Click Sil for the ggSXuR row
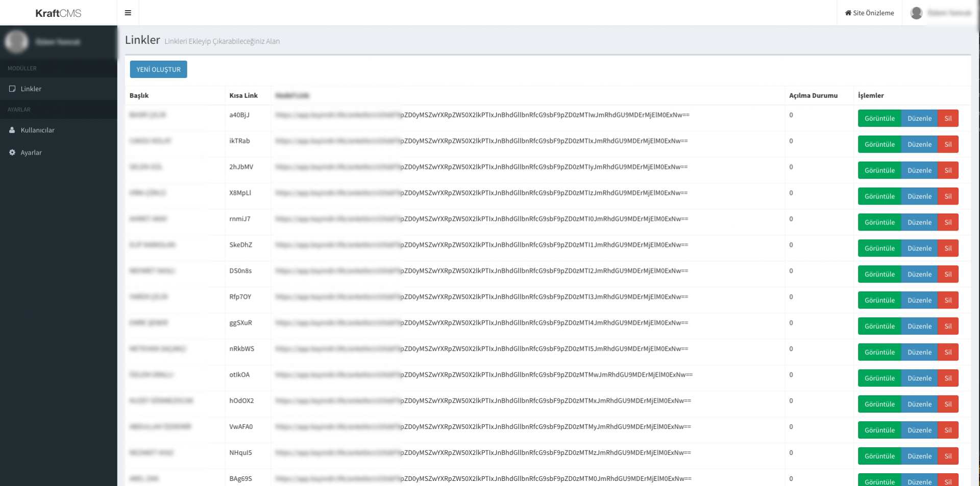 pyautogui.click(x=948, y=326)
